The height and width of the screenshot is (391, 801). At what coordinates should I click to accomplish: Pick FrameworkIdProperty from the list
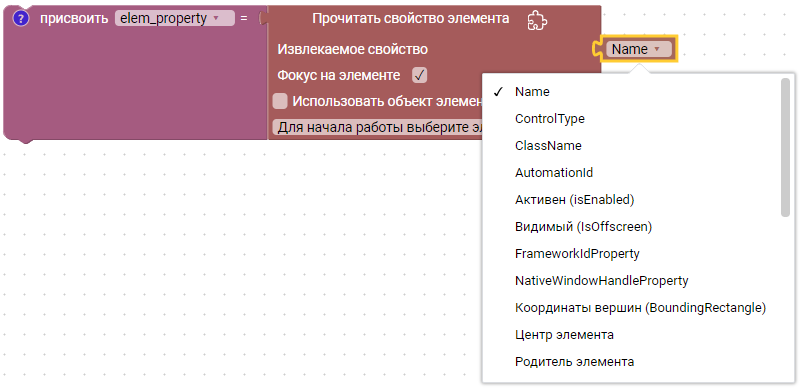coord(577,254)
